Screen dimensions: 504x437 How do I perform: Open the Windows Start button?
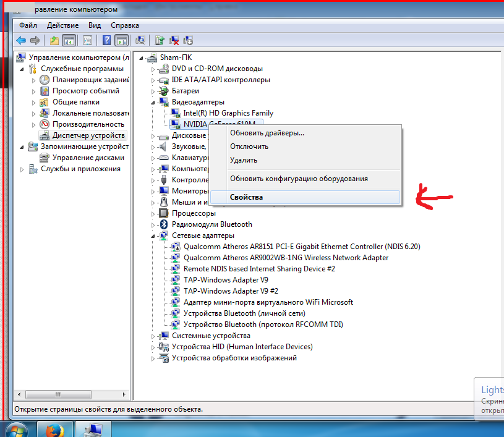pyautogui.click(x=16, y=429)
